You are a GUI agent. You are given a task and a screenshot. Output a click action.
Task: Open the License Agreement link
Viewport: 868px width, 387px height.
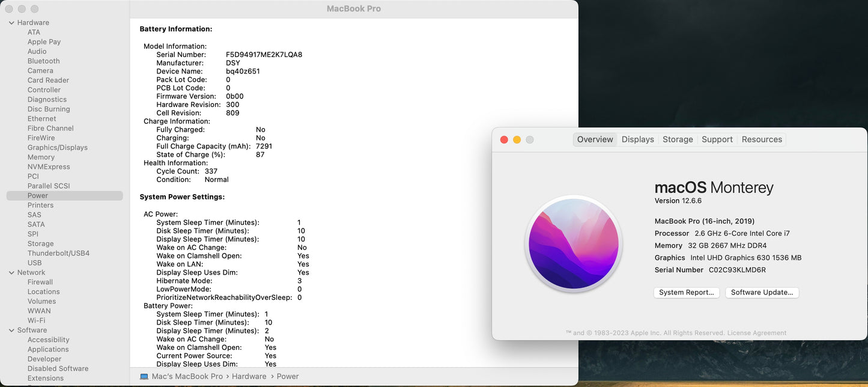756,333
